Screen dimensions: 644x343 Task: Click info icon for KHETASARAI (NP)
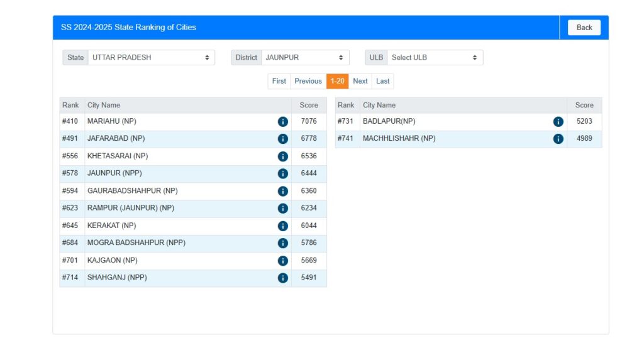point(283,156)
